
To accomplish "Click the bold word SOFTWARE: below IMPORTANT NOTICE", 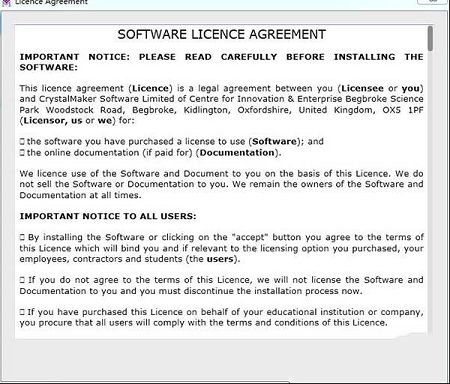I will click(48, 67).
